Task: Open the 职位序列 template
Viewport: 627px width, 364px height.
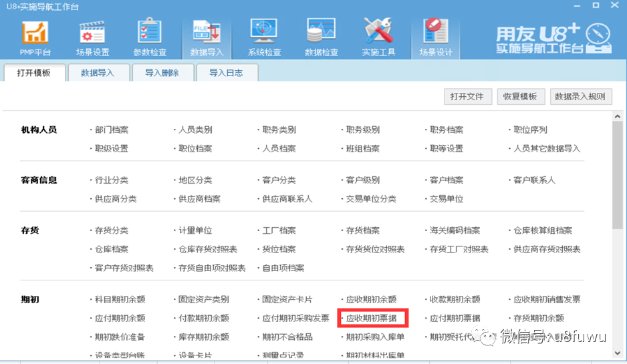Action: (x=530, y=130)
